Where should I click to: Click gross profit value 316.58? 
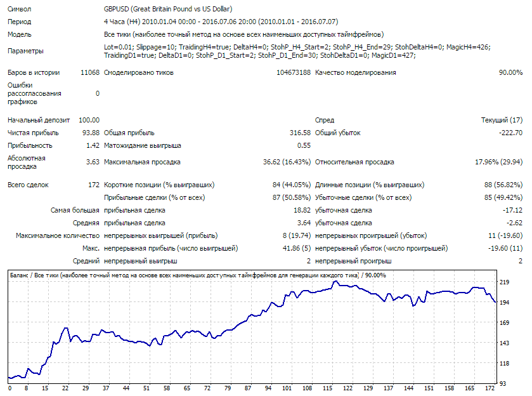click(301, 133)
